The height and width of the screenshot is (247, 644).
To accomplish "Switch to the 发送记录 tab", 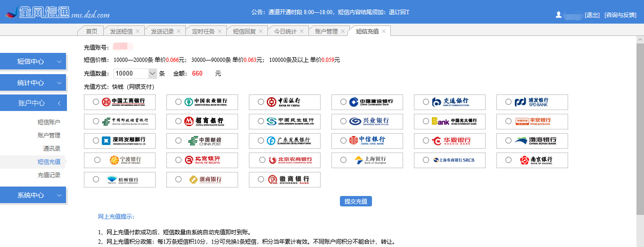I will (162, 31).
